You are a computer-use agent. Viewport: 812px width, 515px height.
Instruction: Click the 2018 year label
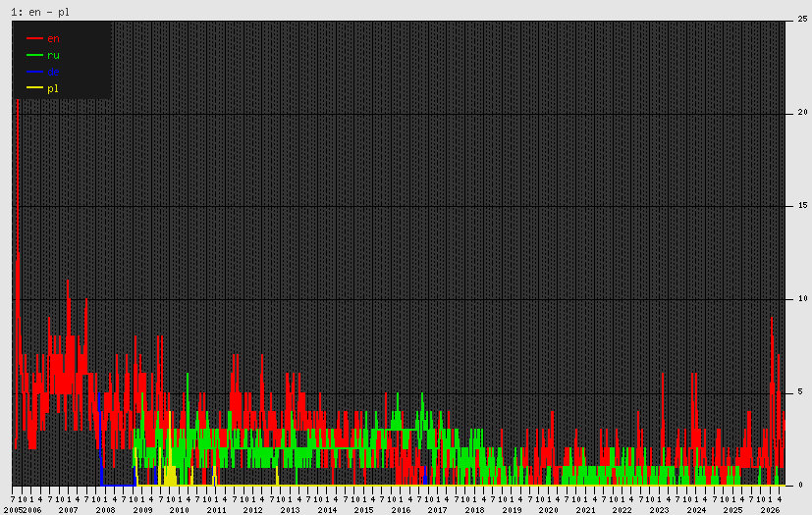[474, 510]
